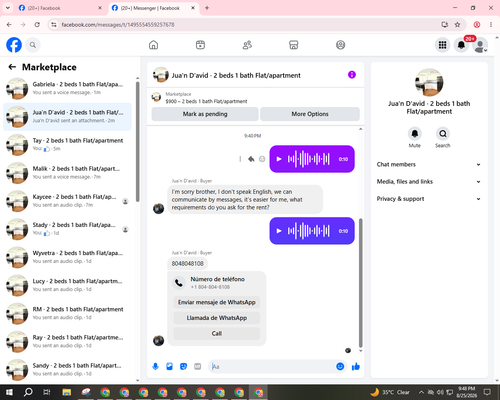The height and width of the screenshot is (400, 500).
Task: Open emoji picker in message box
Action: [340, 367]
